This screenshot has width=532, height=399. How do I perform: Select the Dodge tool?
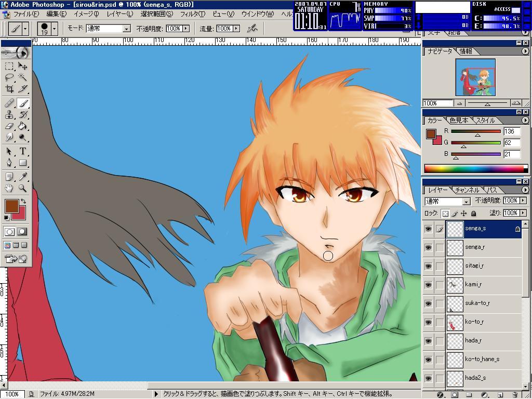point(22,137)
